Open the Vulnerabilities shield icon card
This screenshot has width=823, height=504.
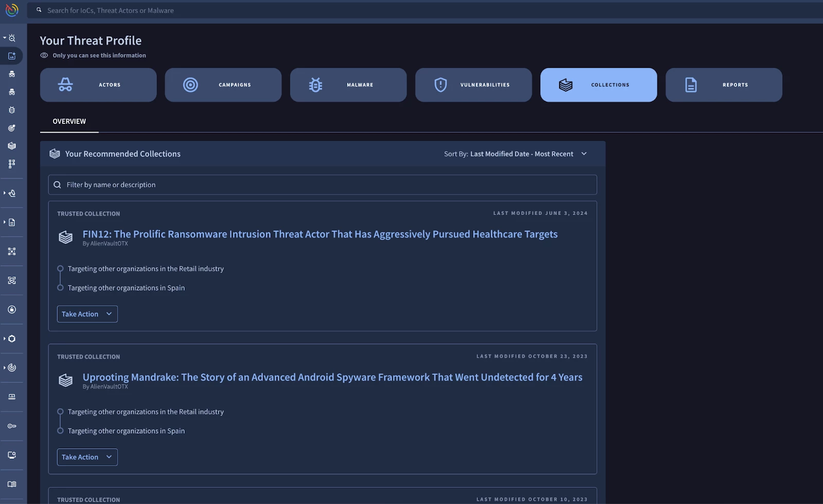pyautogui.click(x=473, y=85)
